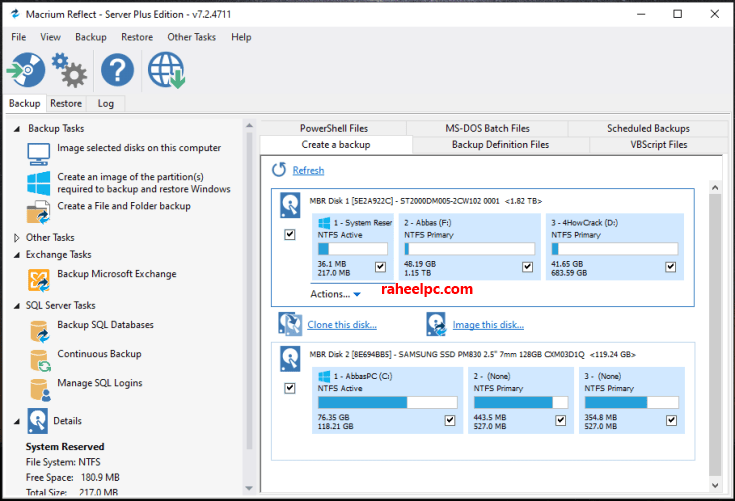Switch to the Log tab
This screenshot has height=501, width=735.
tap(105, 104)
